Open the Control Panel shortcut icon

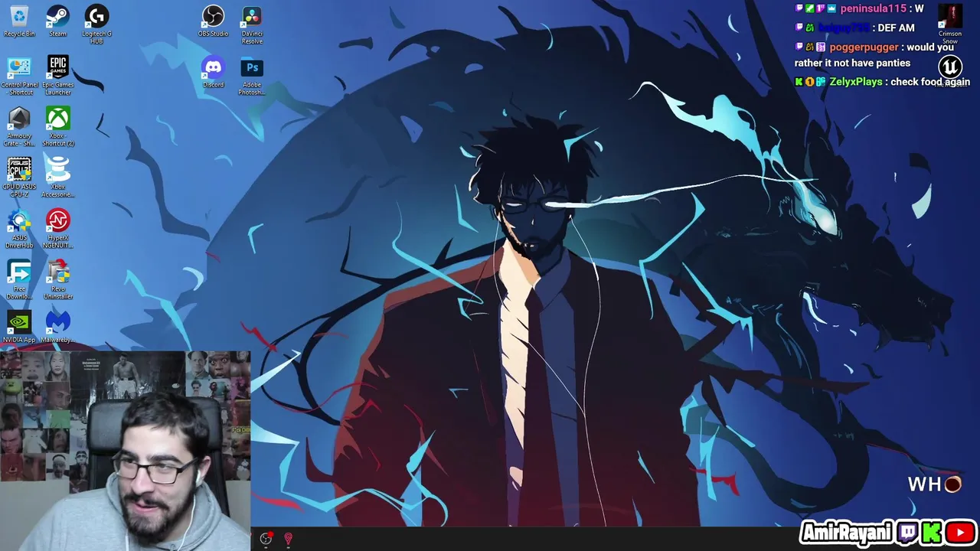(x=19, y=76)
